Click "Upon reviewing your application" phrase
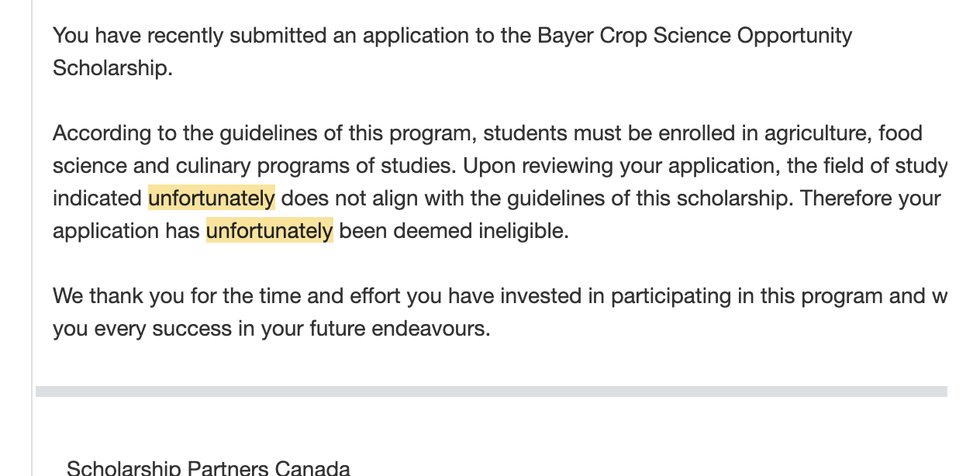The image size is (980, 476). [x=621, y=166]
